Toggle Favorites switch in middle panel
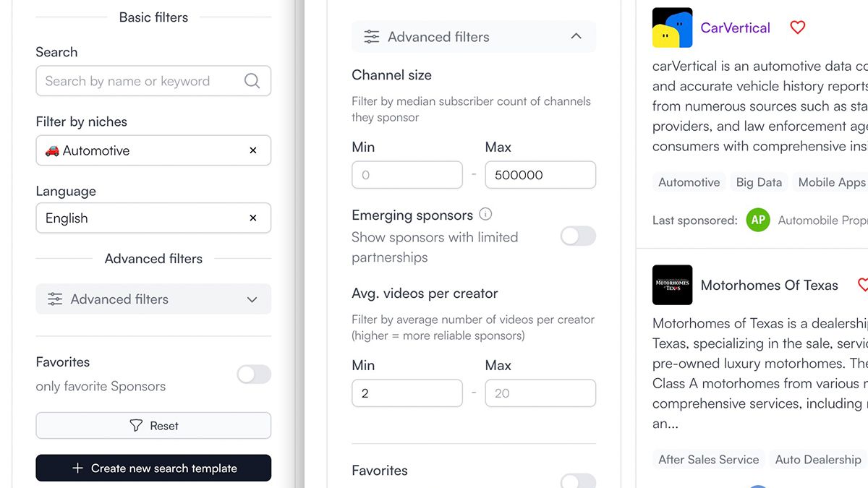This screenshot has height=488, width=868. pos(578,481)
